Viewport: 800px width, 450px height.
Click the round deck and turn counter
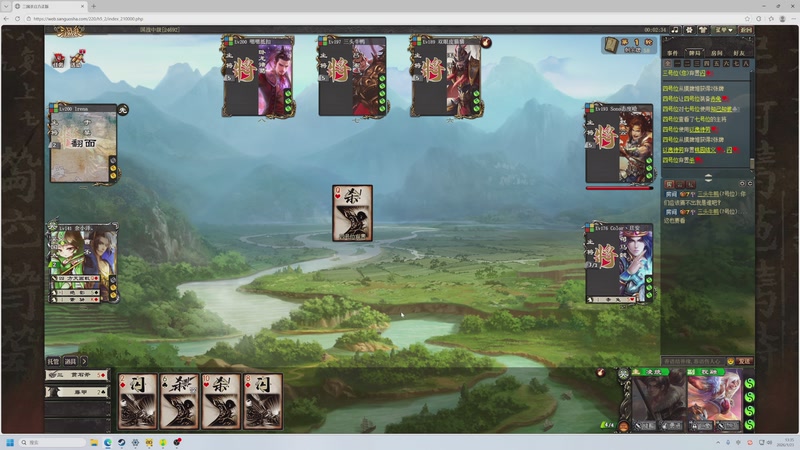pos(628,45)
